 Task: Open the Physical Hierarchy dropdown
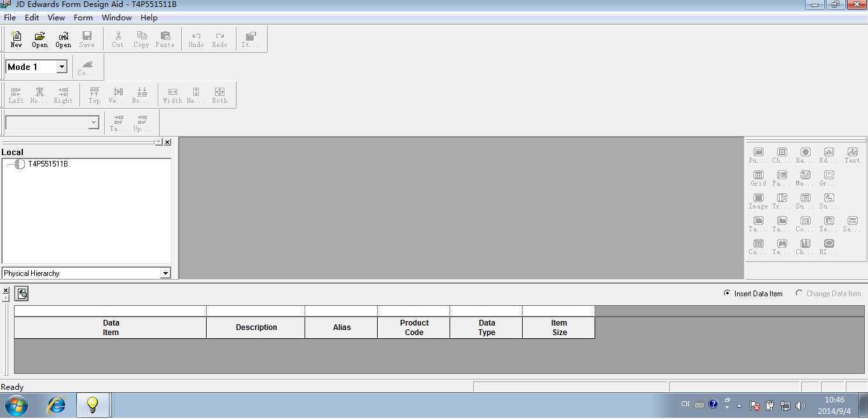[165, 273]
